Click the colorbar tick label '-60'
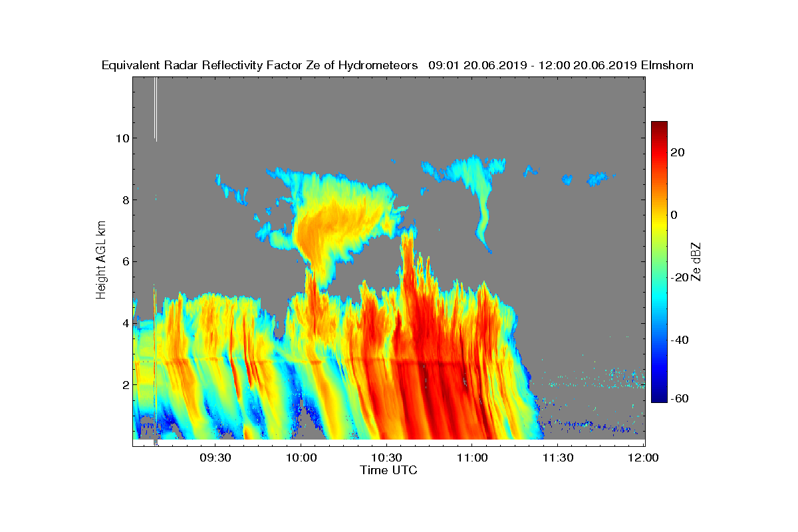Screen dimensions: 798x532 680,398
